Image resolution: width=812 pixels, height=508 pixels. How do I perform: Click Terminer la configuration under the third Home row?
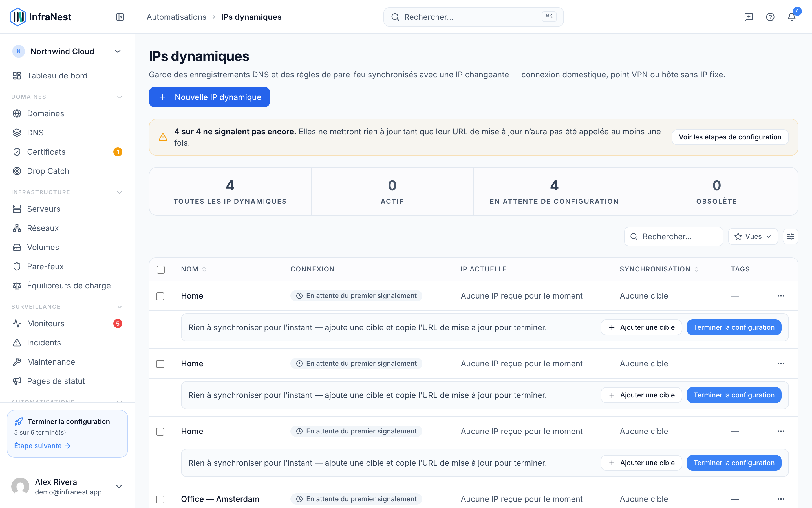[734, 463]
